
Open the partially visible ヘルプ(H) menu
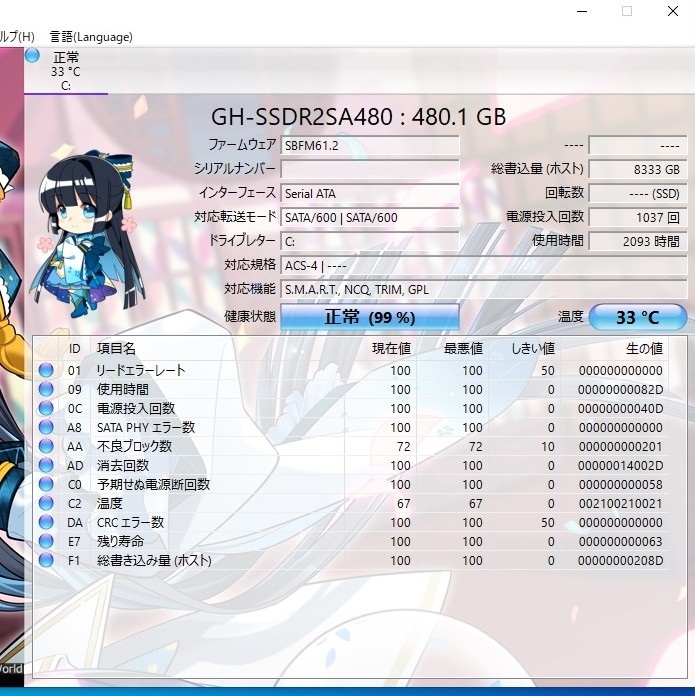coord(17,36)
